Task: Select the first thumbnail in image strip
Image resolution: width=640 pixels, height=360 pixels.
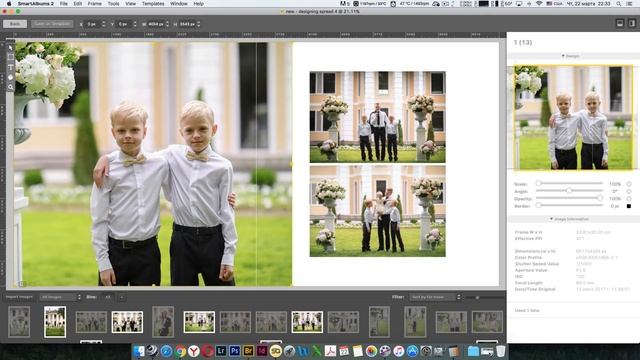Action: [19, 322]
